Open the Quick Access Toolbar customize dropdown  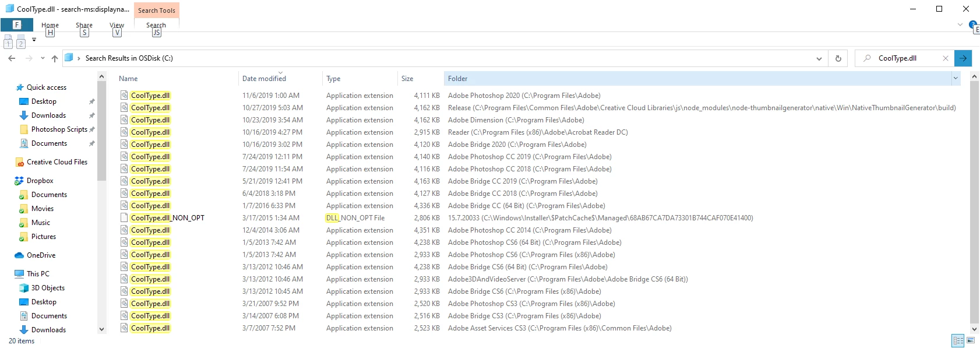click(x=34, y=40)
